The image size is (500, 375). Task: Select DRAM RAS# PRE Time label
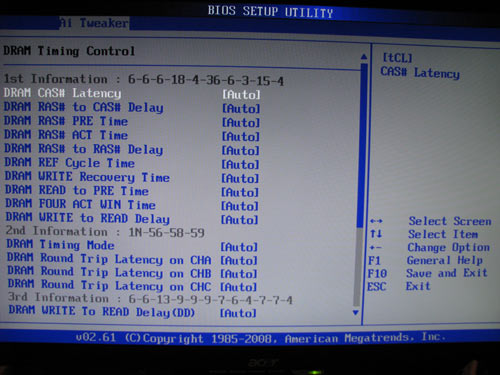pos(66,121)
